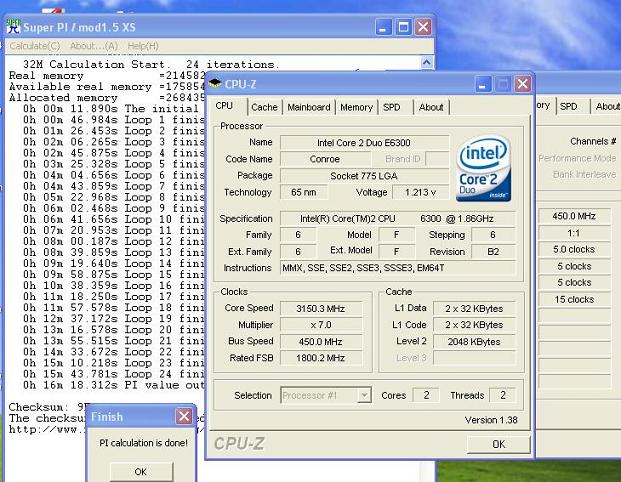Minimize the Super PI window

tap(383, 27)
